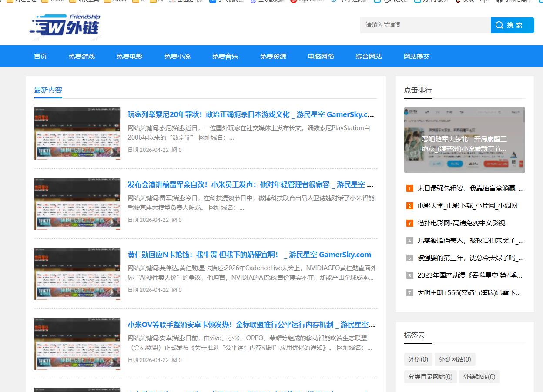Image resolution: width=543 pixels, height=392 pixels.
Task: Select 网站提交 in the navigation bar
Action: [x=416, y=56]
